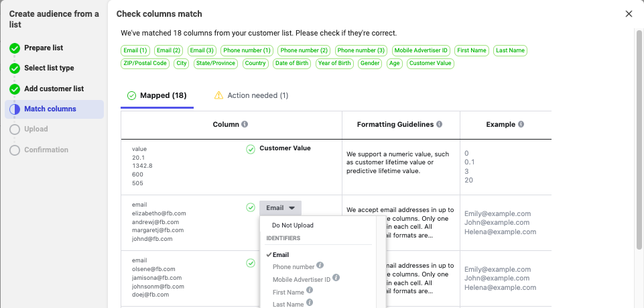Open the Email column type dropdown
The image size is (644, 308).
(x=280, y=208)
